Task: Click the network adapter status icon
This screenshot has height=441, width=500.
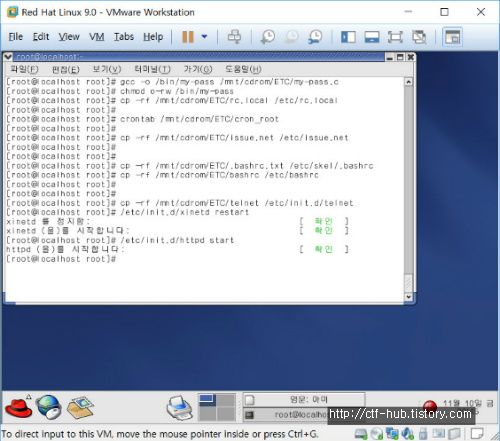Action: [392, 434]
